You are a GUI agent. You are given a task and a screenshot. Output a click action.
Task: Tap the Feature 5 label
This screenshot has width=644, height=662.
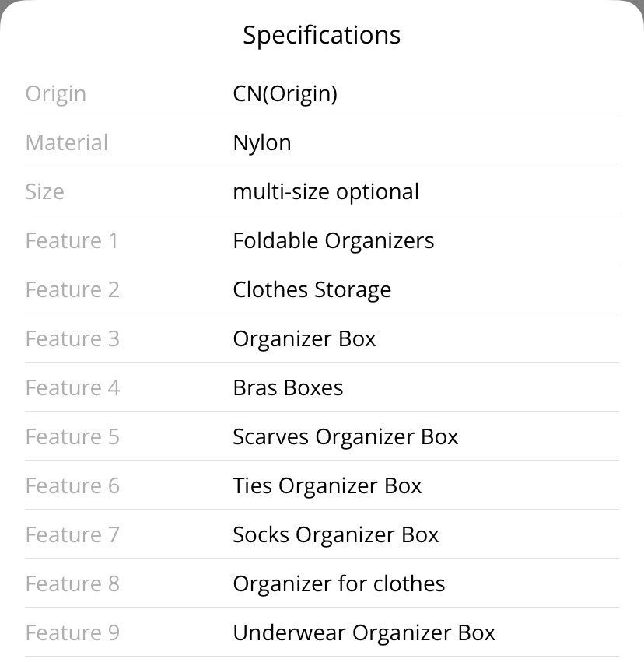tap(72, 436)
